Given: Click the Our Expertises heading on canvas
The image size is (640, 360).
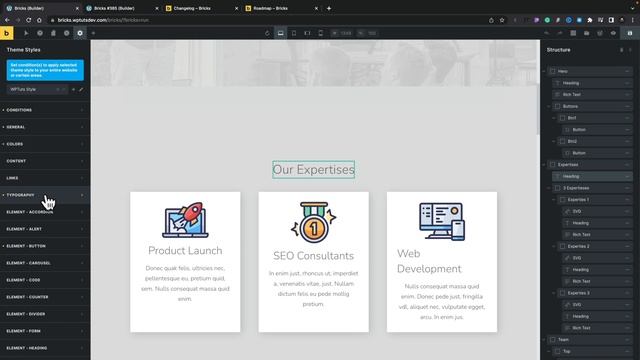Looking at the screenshot, I should click(313, 169).
